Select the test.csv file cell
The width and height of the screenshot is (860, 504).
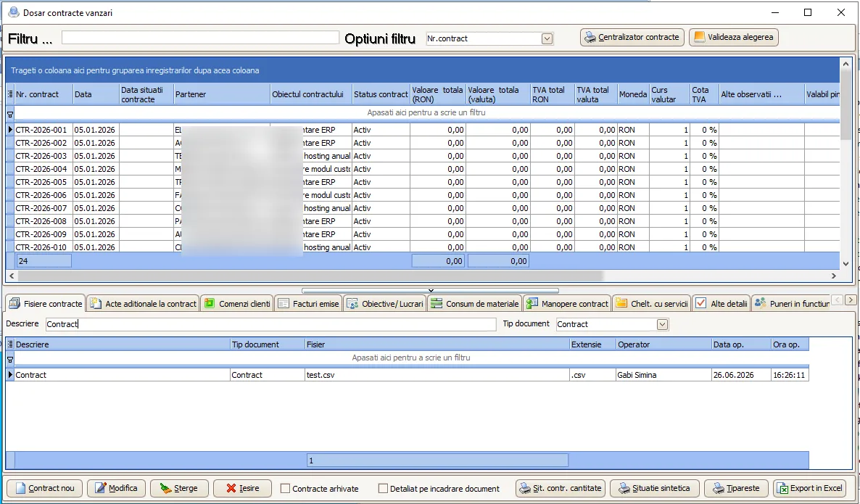pos(437,375)
